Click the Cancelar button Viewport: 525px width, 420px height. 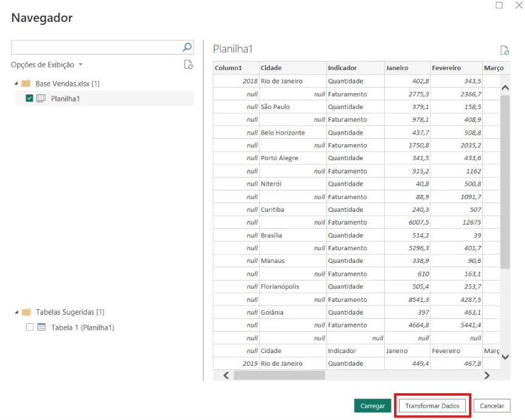pos(492,405)
